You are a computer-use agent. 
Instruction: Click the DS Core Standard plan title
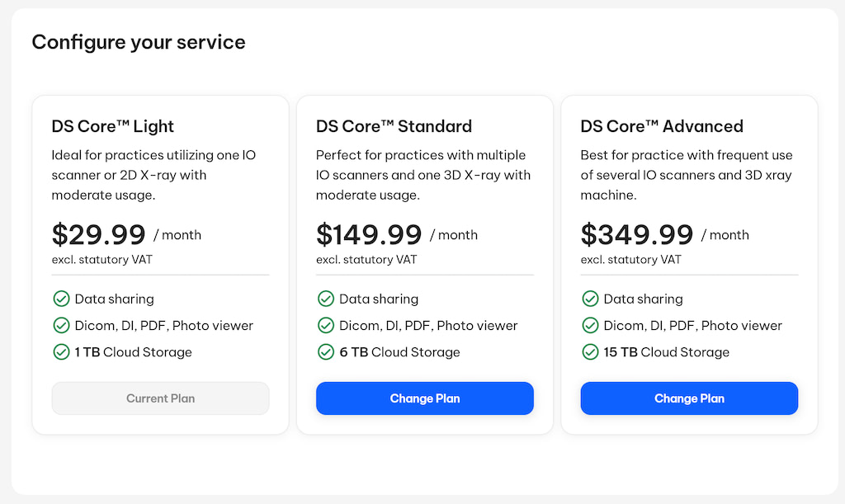pos(394,126)
